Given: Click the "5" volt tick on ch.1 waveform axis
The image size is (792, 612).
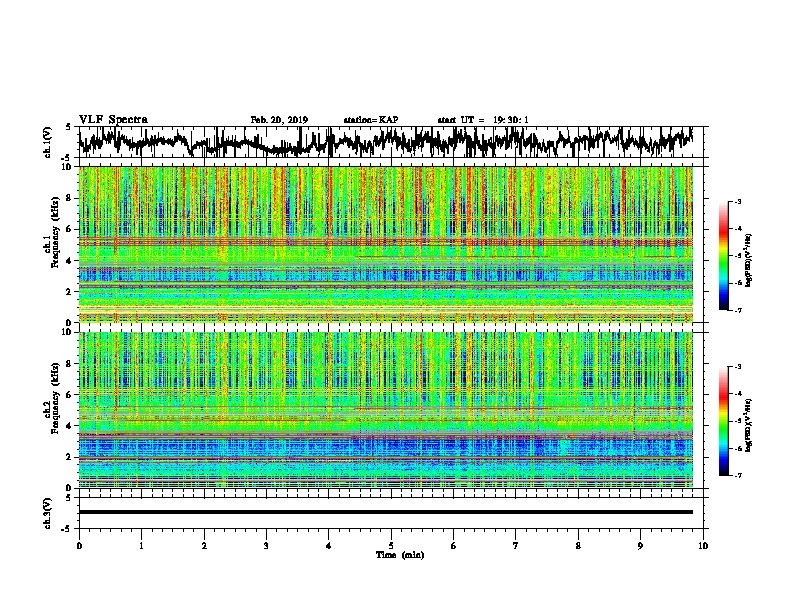Looking at the screenshot, I should tap(68, 127).
